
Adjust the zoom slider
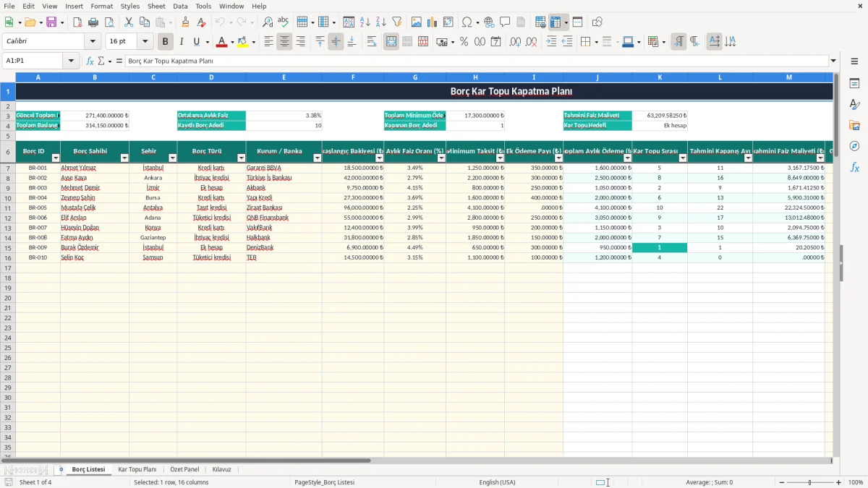809,482
